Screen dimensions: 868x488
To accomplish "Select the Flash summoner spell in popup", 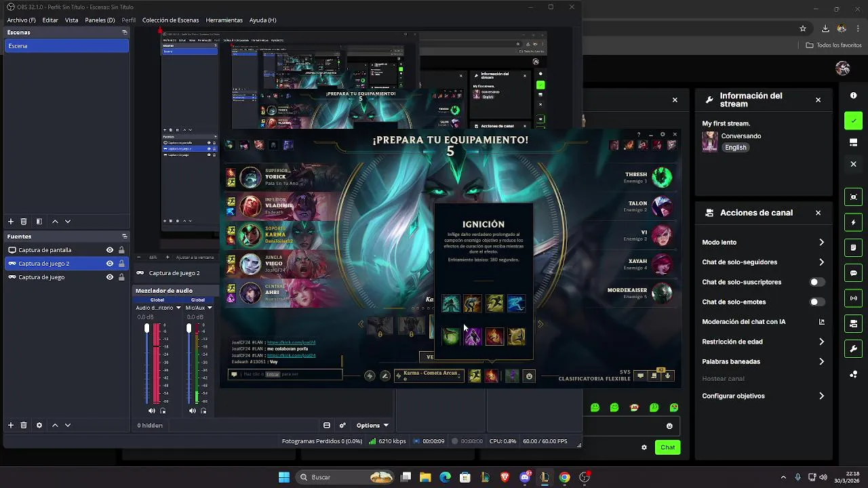I will (x=494, y=304).
